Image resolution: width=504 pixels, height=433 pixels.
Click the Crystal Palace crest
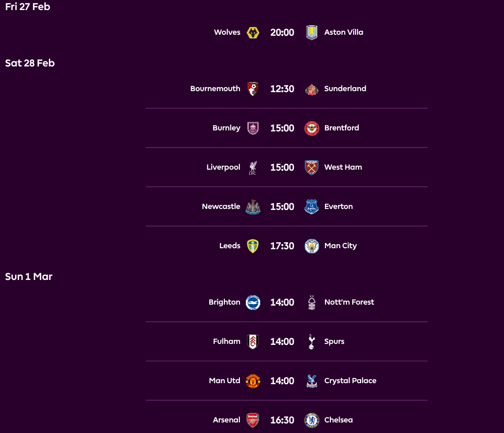(x=311, y=380)
